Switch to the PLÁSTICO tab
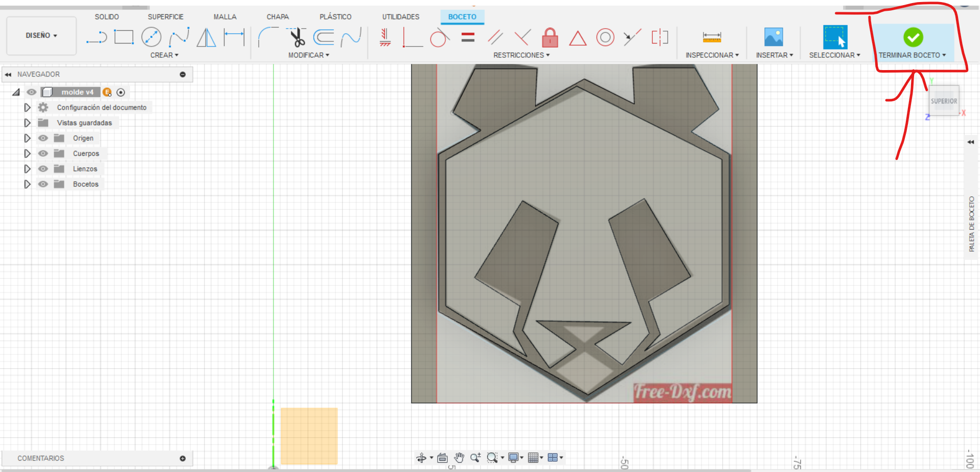Viewport: 980px width, 472px height. pos(335,17)
